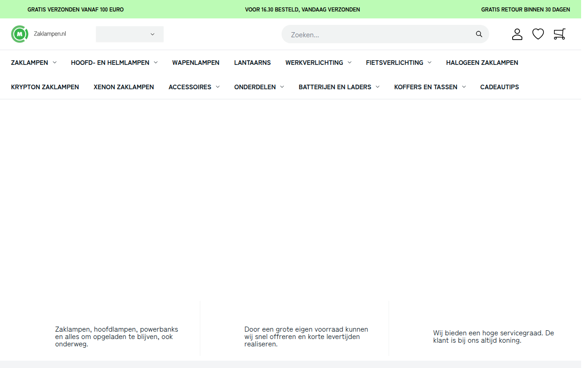Screen dimensions: 588x368
Task: Expand the Fietsverlichting chevron
Action: point(430,63)
